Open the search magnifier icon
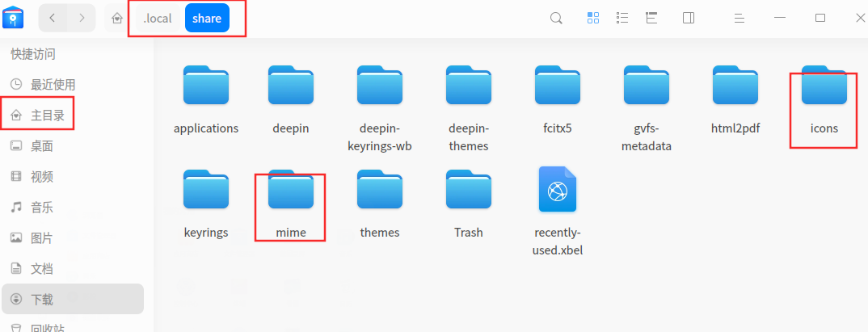The width and height of the screenshot is (868, 332). [556, 19]
